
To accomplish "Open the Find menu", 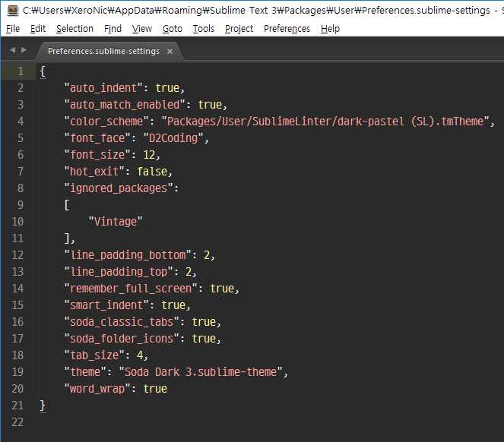I will point(113,29).
